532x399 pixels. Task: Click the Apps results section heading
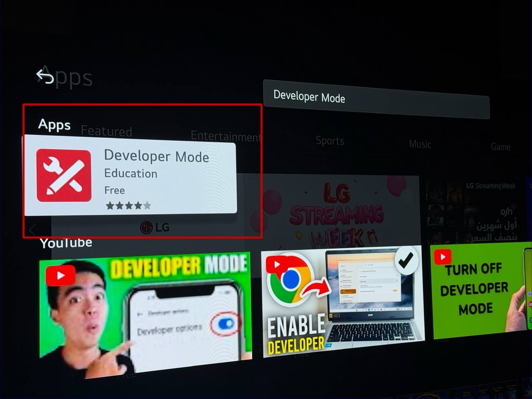[54, 125]
